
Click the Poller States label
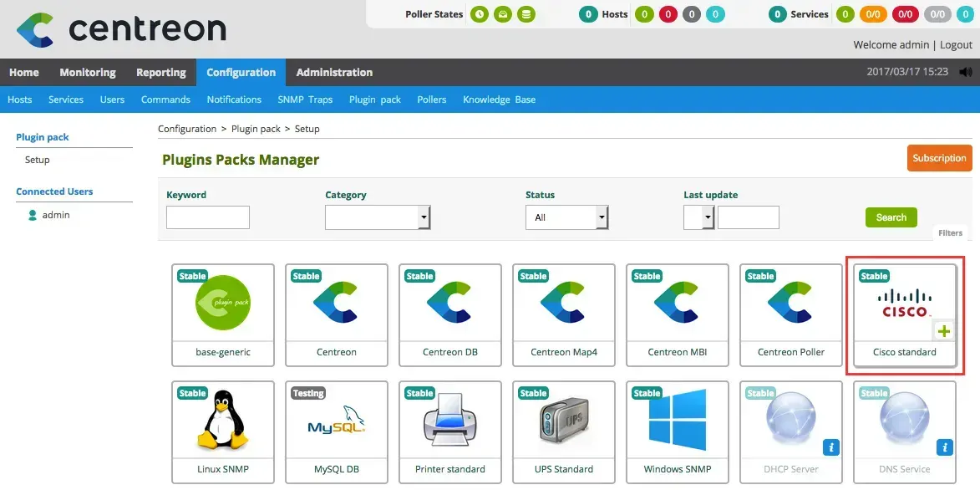click(434, 14)
